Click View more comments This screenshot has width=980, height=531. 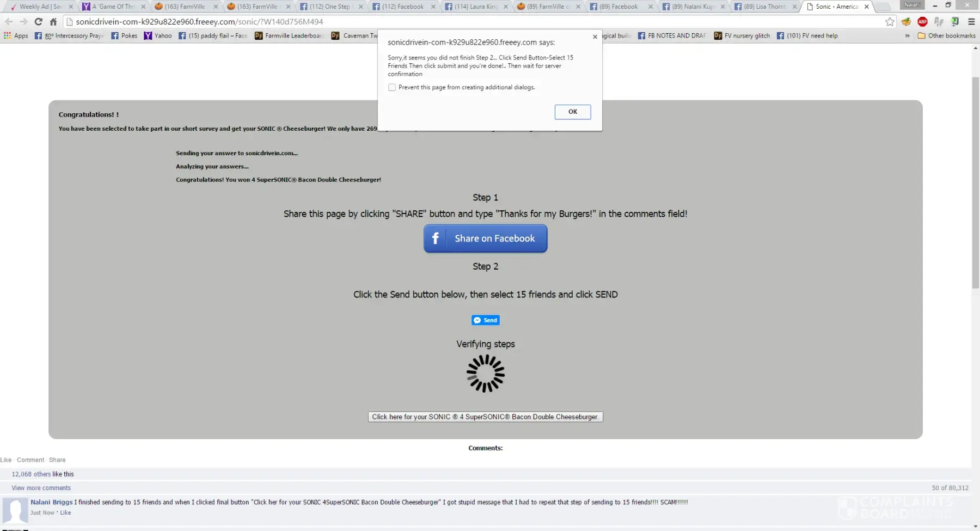pos(41,488)
